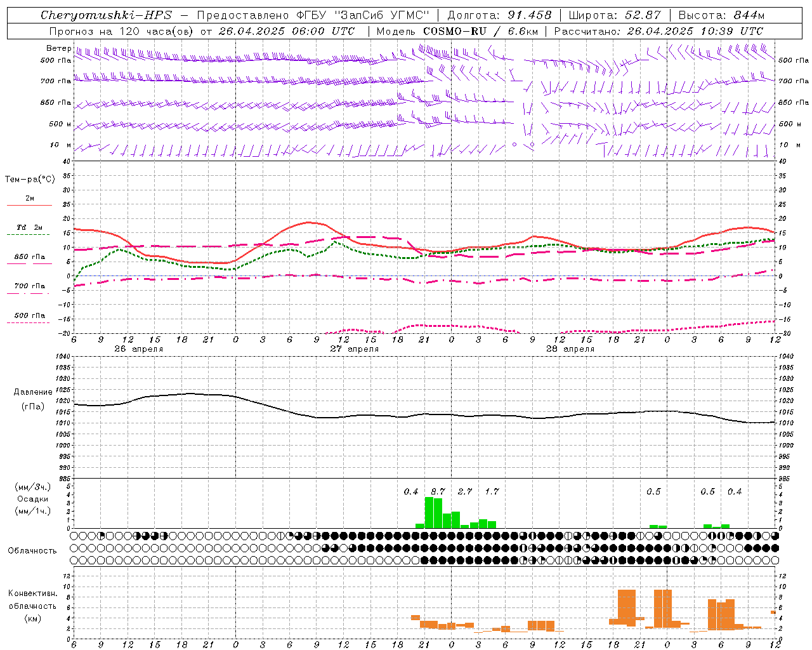This screenshot has width=812, height=650.
Task: Select the "Долгота: 91.458" header value
Action: (x=500, y=15)
